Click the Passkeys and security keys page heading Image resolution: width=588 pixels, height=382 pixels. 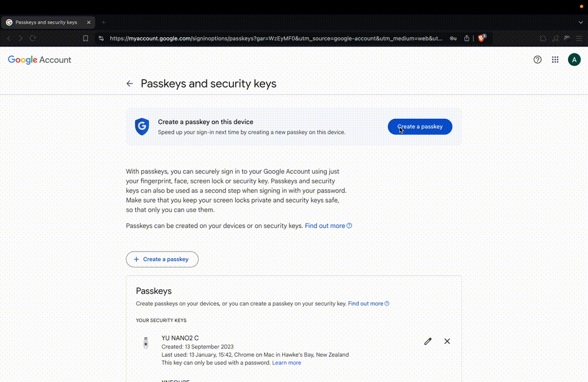(209, 83)
